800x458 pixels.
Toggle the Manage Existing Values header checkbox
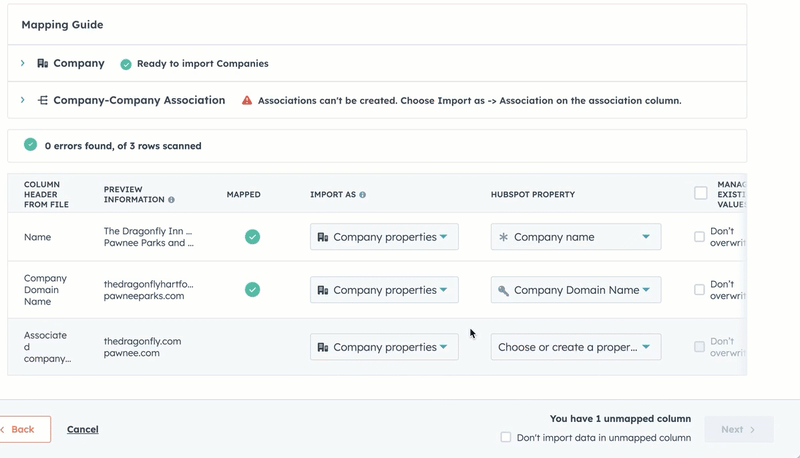[x=700, y=193]
